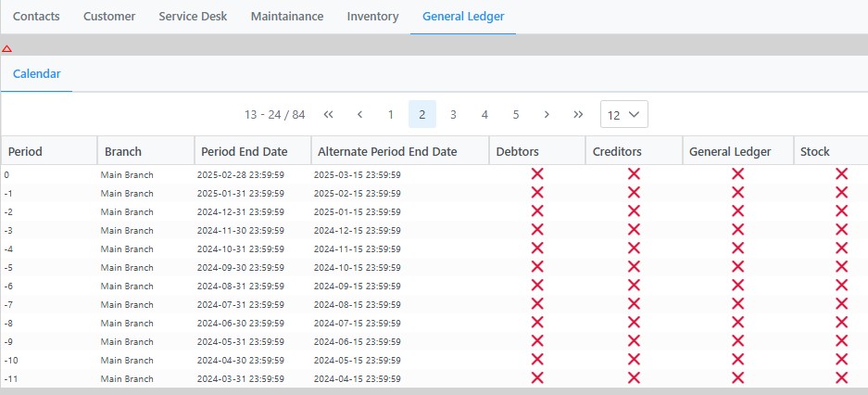This screenshot has width=868, height=395.
Task: Toggle Debtors status for period -8
Action: point(537,323)
